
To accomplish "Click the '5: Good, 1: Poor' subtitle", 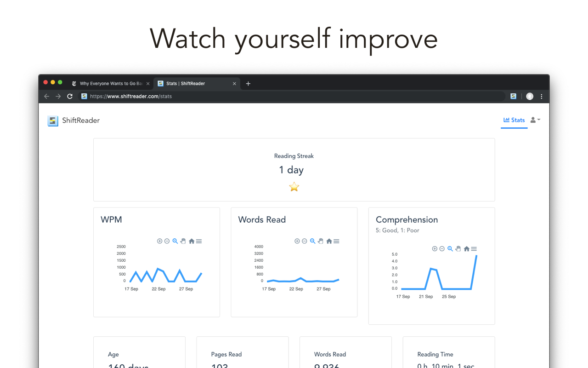I will 397,230.
